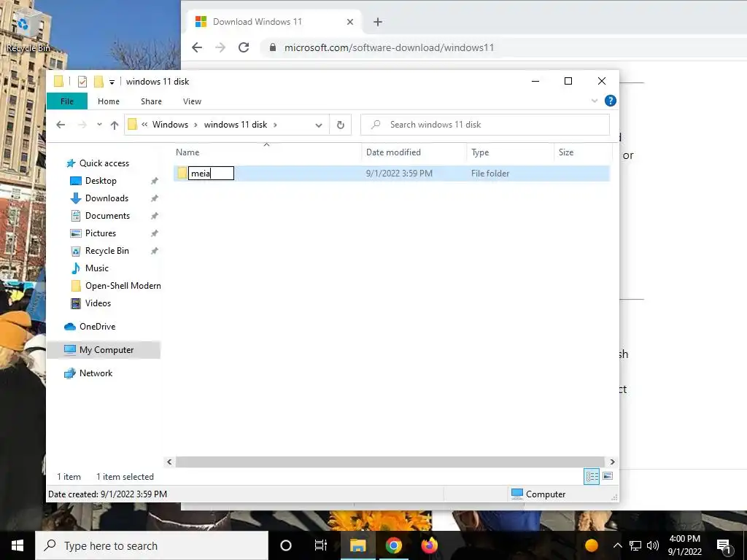Click the folder icon beside meia
This screenshot has width=747, height=560.
182,173
